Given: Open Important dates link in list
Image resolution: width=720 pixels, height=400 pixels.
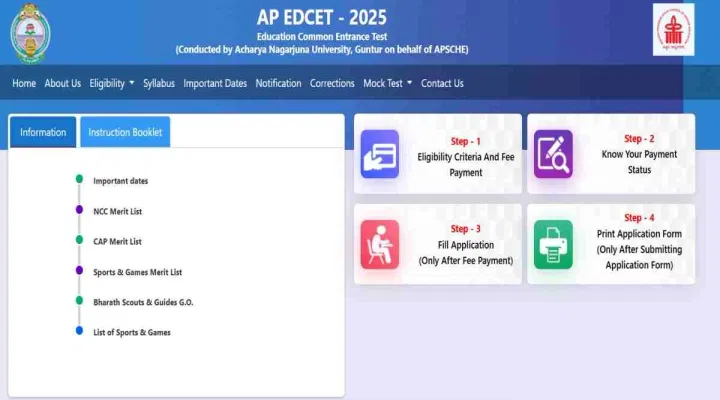Looking at the screenshot, I should (x=121, y=181).
